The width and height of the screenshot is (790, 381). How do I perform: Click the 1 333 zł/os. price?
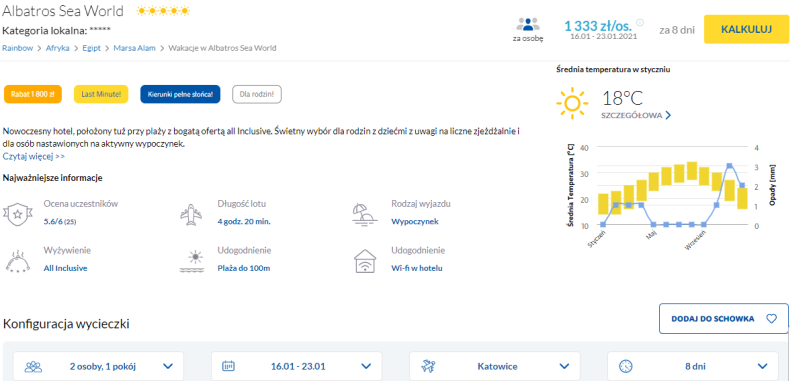coord(599,25)
